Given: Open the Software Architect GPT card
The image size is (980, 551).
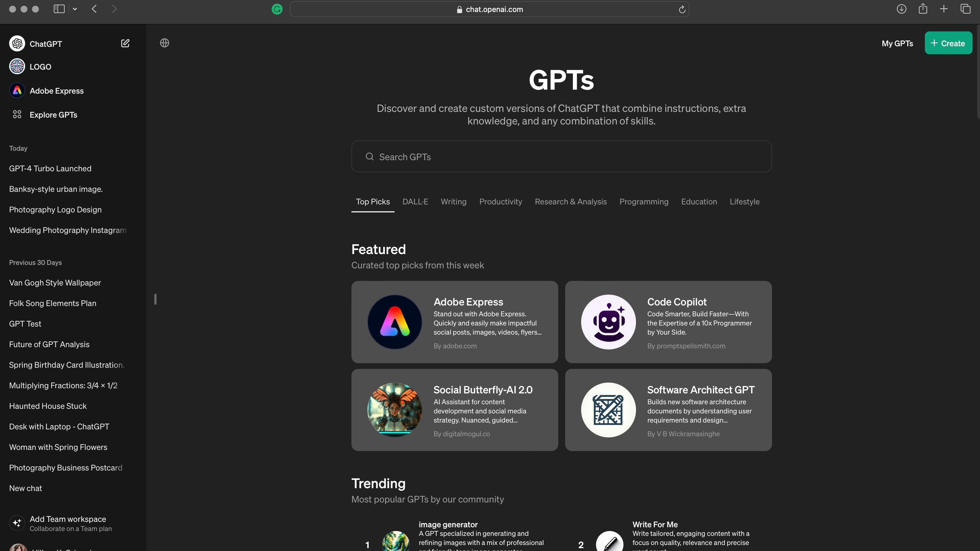Looking at the screenshot, I should 668,410.
